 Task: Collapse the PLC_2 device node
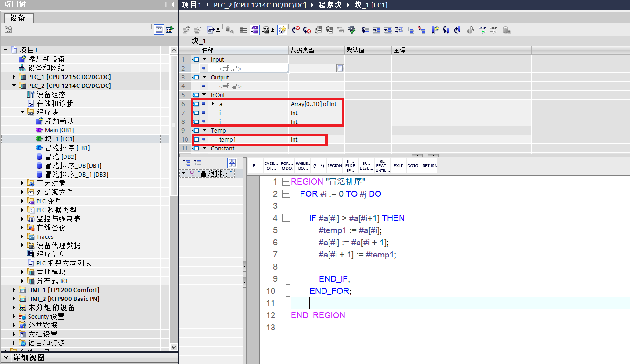click(x=14, y=86)
